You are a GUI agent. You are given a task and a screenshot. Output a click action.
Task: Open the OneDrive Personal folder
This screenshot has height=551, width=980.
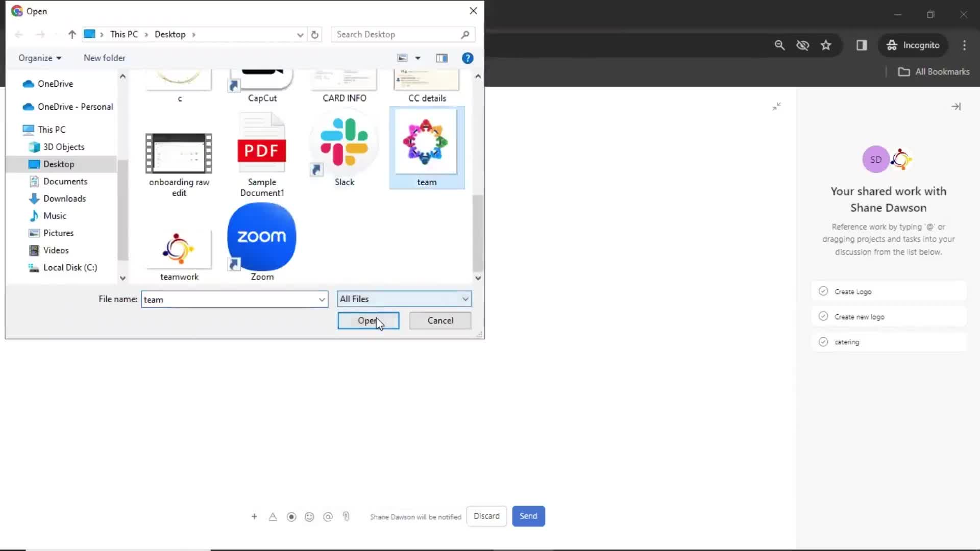tap(76, 106)
